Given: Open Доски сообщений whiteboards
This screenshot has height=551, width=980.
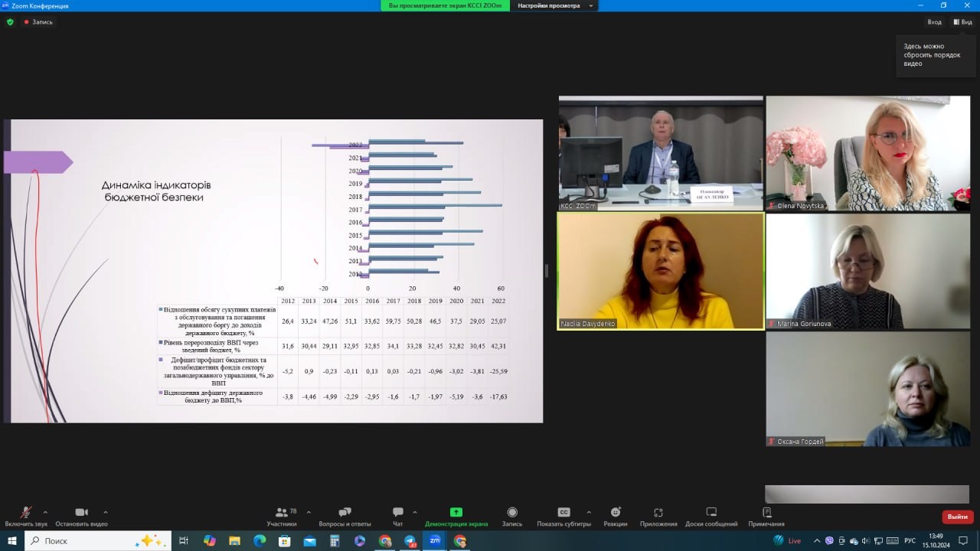Looking at the screenshot, I should (711, 517).
